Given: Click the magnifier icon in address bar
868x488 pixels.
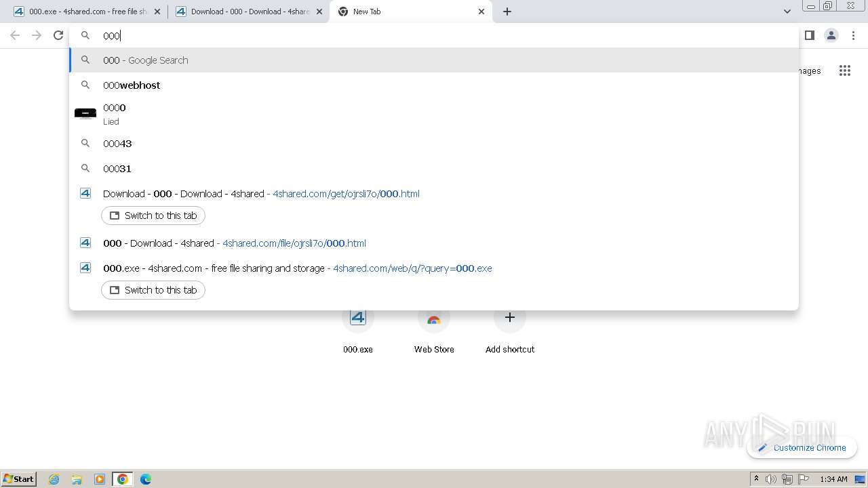Looking at the screenshot, I should click(x=85, y=35).
